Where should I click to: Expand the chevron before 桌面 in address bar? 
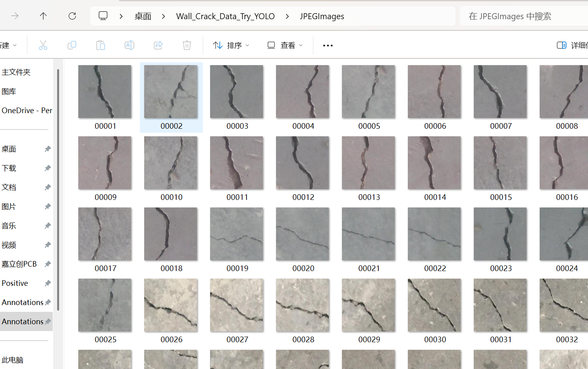coord(121,16)
